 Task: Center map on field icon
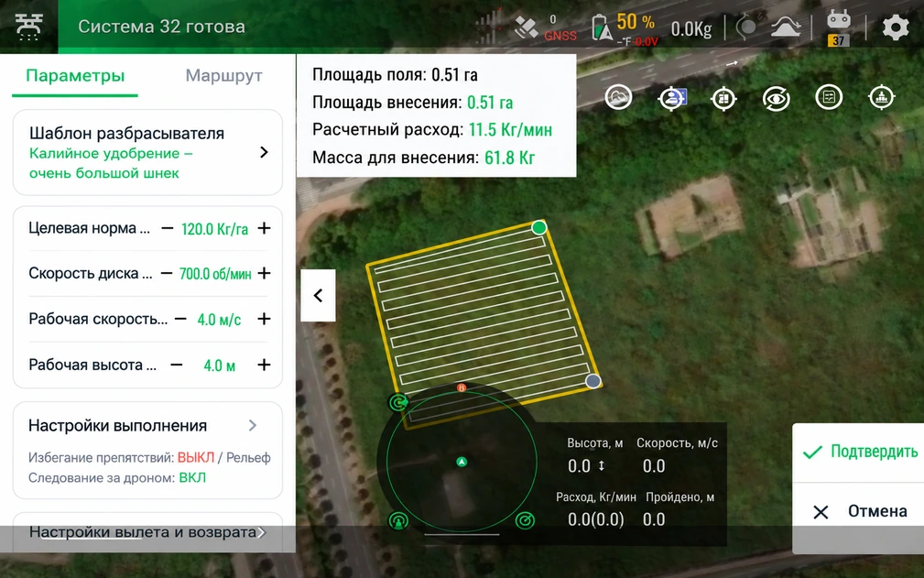coord(723,98)
